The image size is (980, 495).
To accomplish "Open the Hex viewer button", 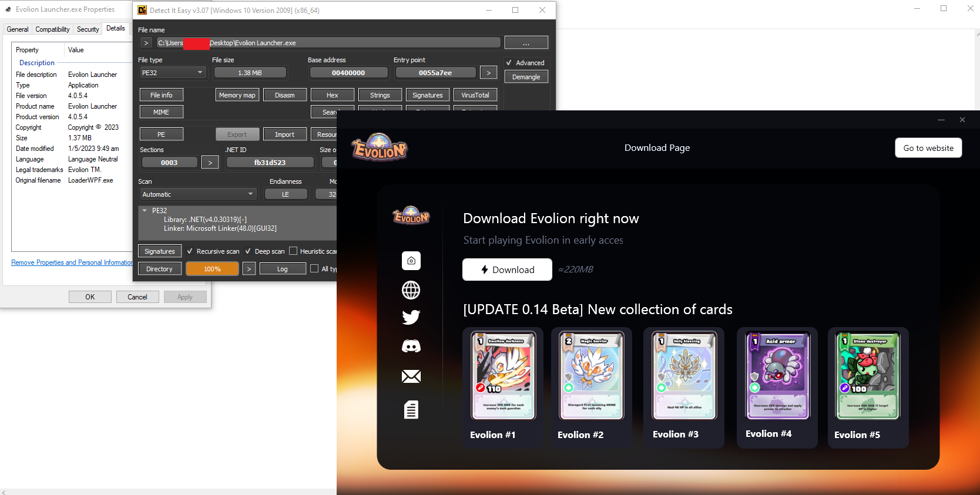I will (x=333, y=95).
